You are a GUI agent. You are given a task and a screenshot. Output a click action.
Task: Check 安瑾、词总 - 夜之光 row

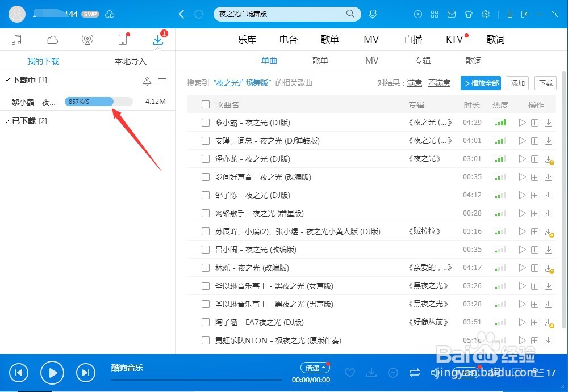tap(206, 141)
